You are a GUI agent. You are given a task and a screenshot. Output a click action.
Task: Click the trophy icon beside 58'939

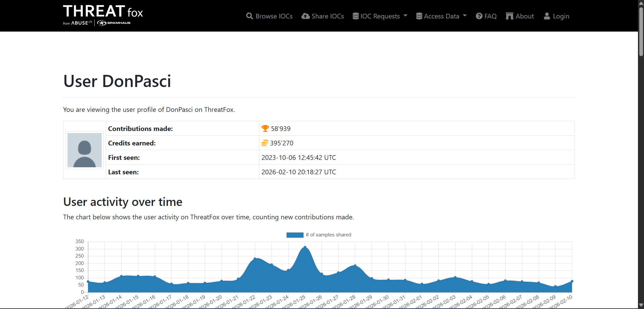click(265, 128)
